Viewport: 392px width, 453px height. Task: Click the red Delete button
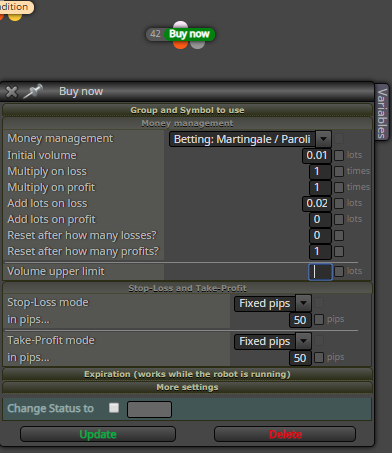(285, 434)
